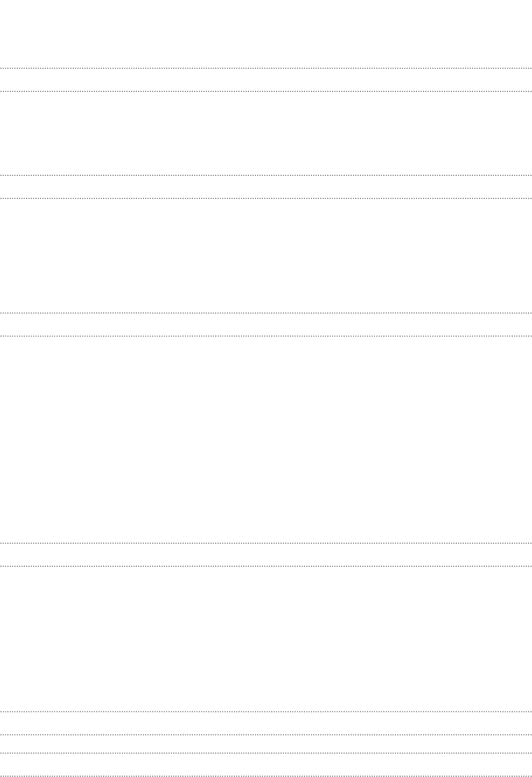
Task: Click the band between the bottom two dotted lines
Action: pos(266,765)
